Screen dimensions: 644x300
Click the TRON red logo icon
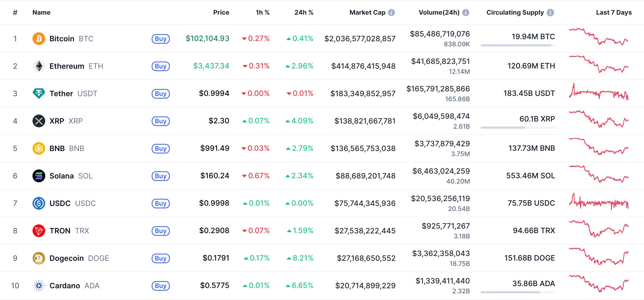(39, 231)
